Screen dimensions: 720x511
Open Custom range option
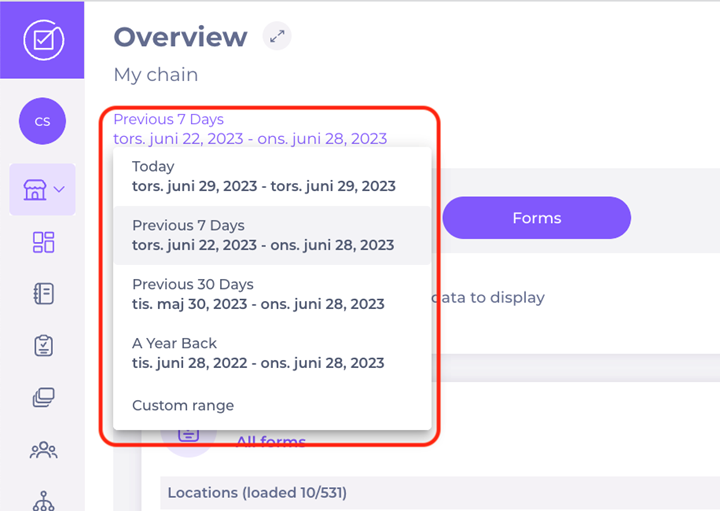(x=183, y=405)
